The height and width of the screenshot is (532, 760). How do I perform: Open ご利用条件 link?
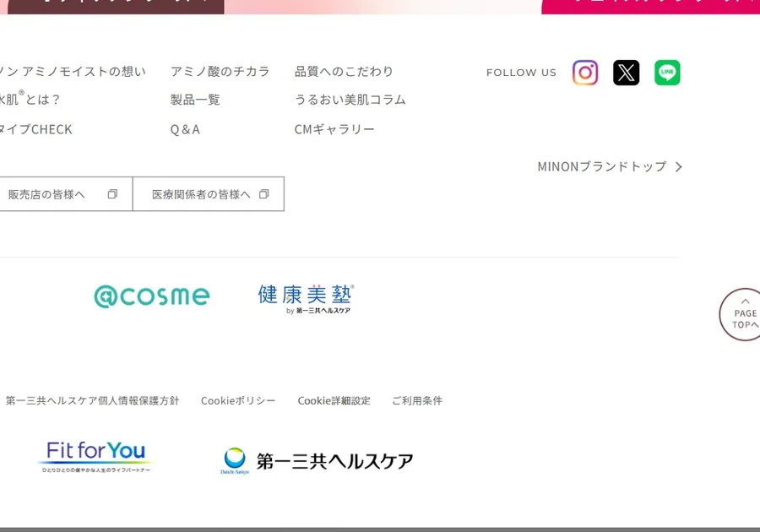pos(417,401)
